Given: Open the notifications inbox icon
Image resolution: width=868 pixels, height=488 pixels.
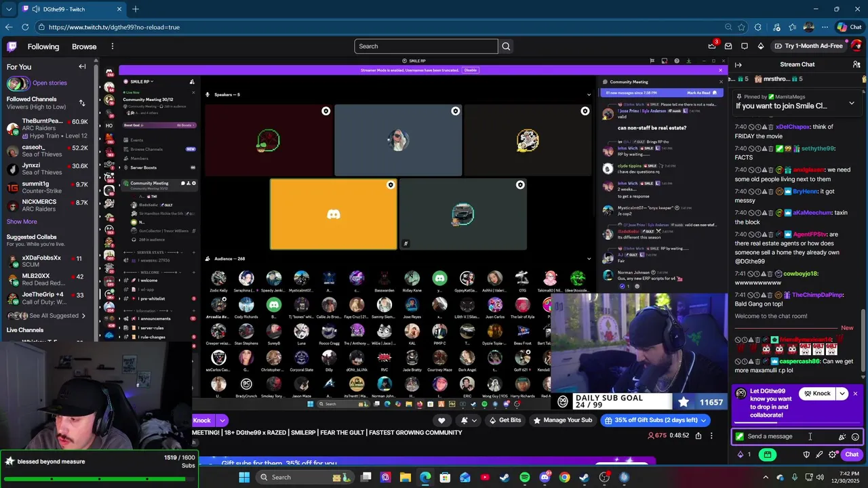Looking at the screenshot, I should click(x=728, y=46).
